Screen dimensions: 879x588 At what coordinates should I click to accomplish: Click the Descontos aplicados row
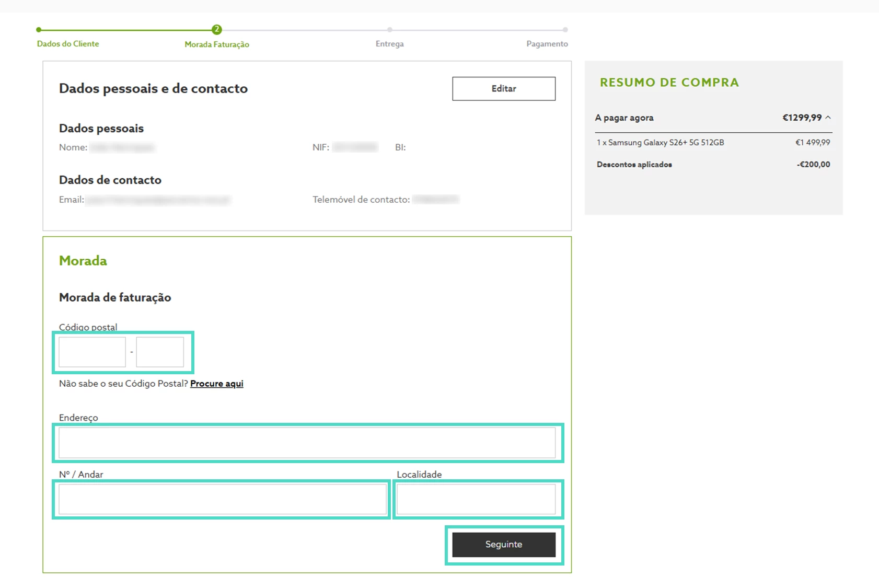tap(713, 165)
